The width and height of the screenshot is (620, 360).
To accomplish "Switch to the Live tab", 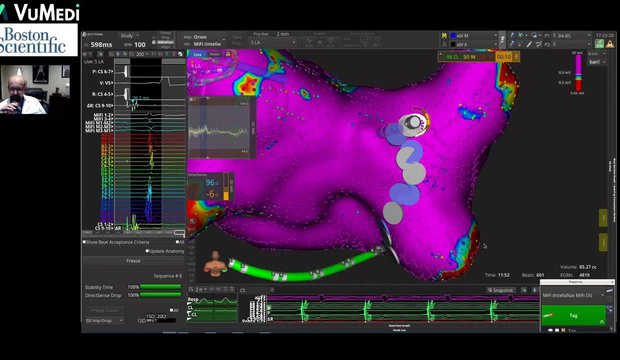I will point(198,54).
